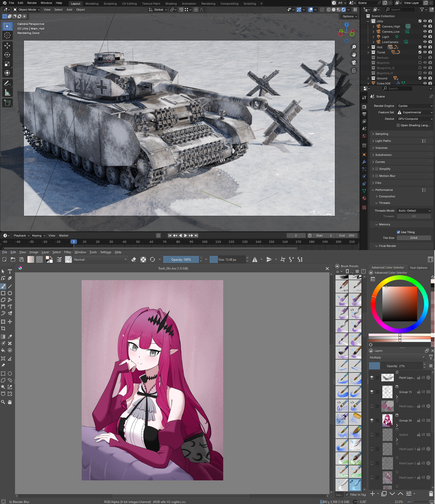
Task: Select the Blender Cursor tool
Action: 7,35
